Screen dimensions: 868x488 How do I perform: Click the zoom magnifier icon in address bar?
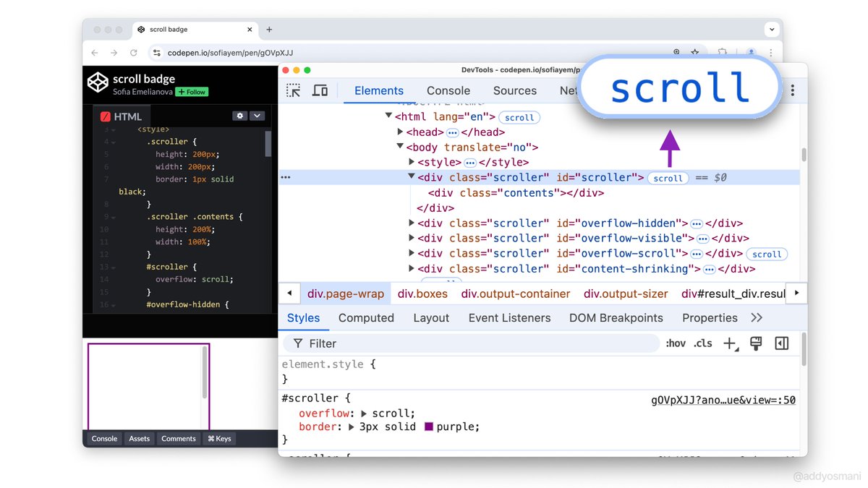pyautogui.click(x=677, y=52)
